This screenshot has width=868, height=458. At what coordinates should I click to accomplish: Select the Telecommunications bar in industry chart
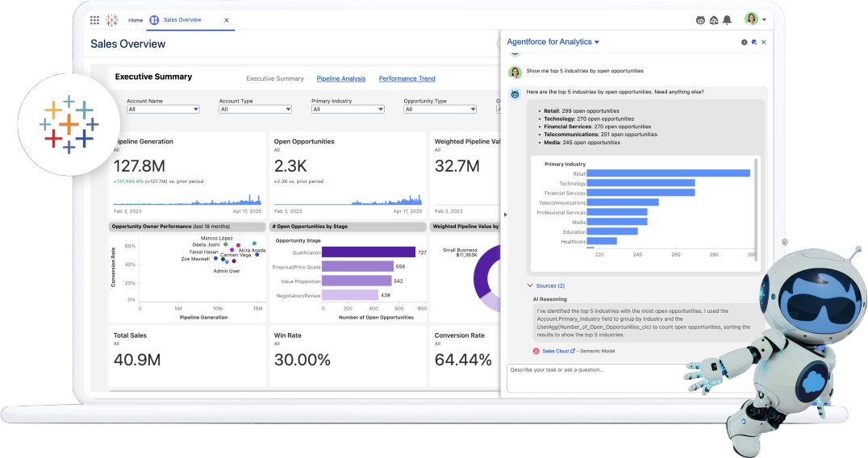click(x=623, y=202)
